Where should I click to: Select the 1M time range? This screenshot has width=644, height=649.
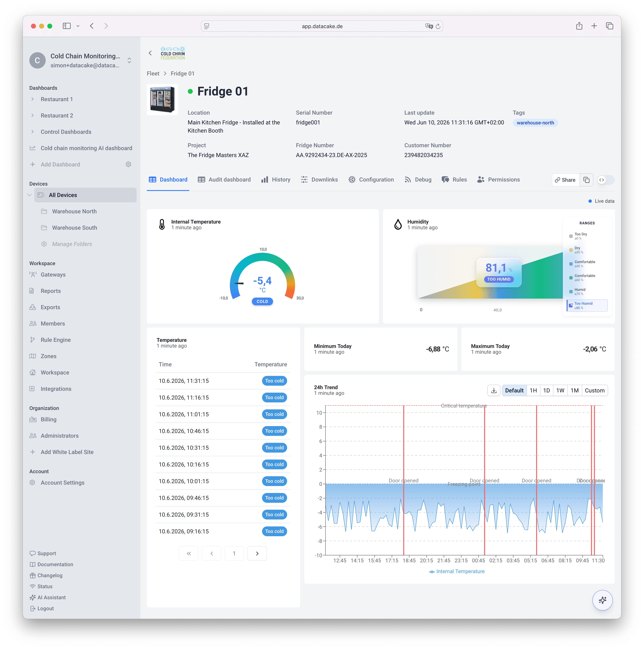click(x=574, y=390)
